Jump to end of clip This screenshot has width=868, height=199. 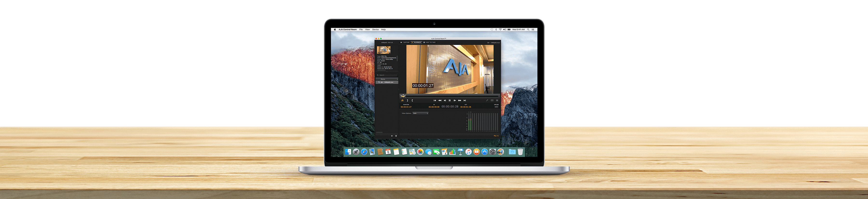pos(465,101)
